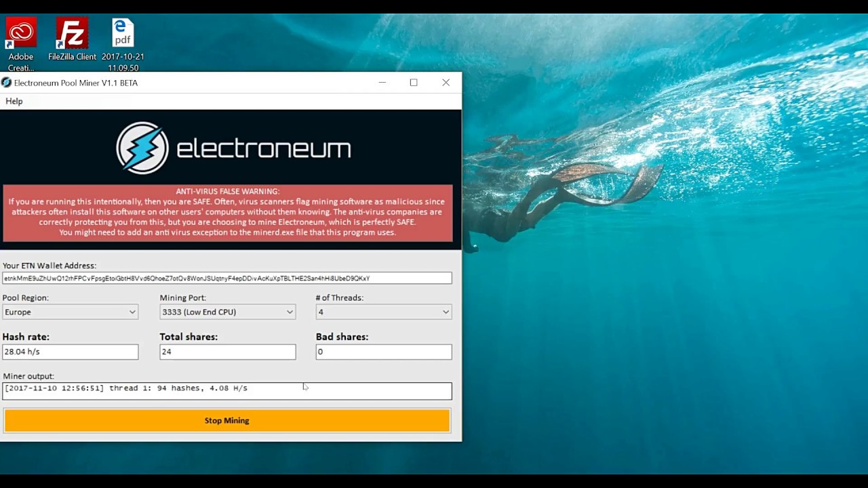Click the 'Mining Port:' label

[183, 298]
